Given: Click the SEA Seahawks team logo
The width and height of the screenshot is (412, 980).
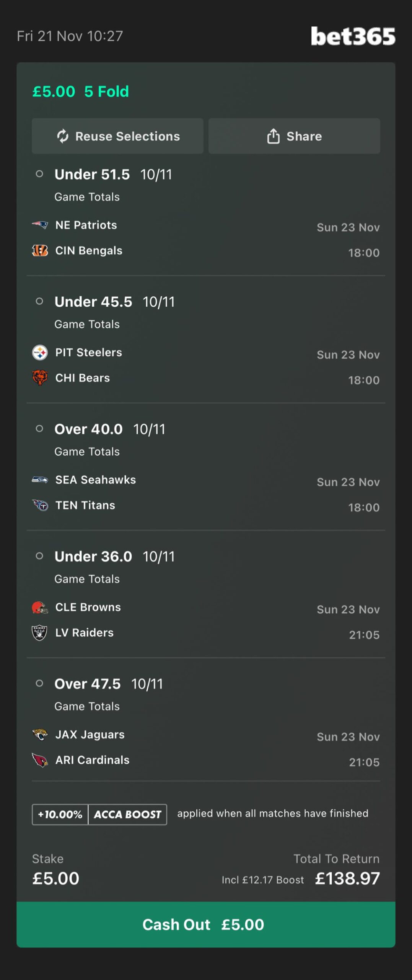Looking at the screenshot, I should [40, 480].
